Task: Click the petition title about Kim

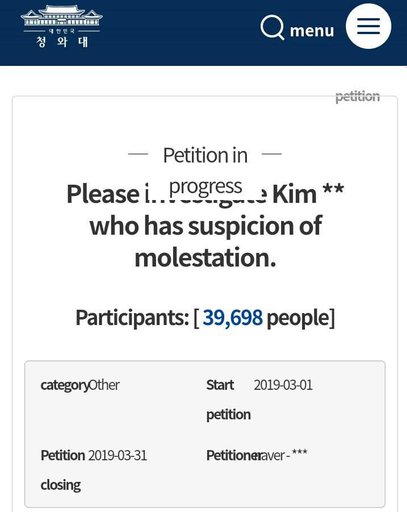Action: click(x=205, y=226)
